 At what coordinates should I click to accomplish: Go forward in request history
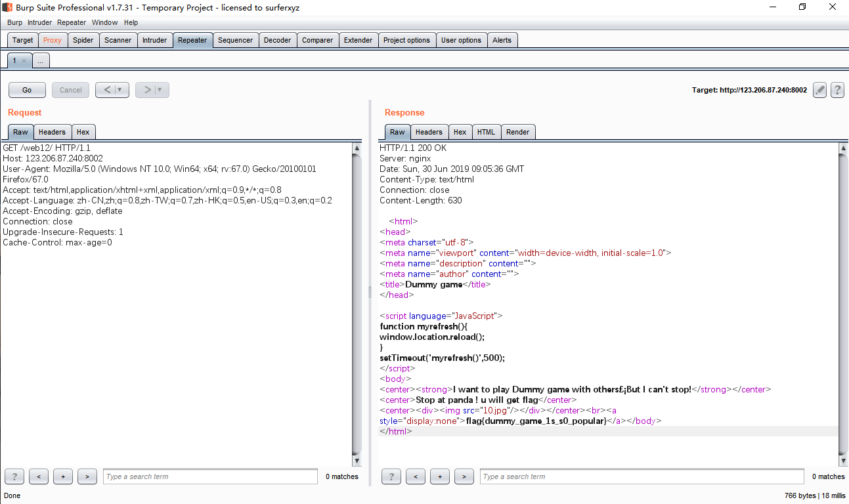click(x=147, y=90)
